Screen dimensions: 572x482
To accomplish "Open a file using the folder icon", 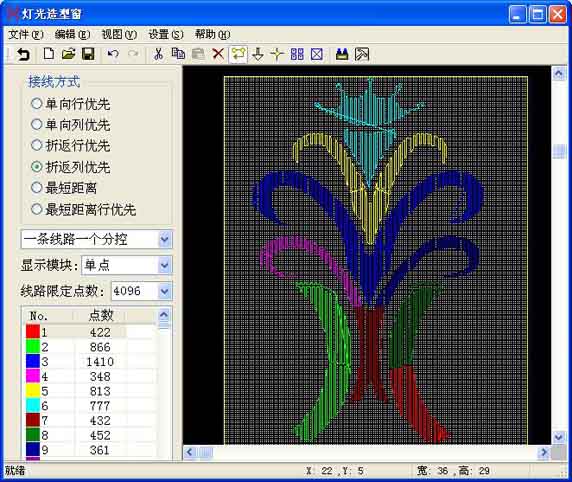I will pyautogui.click(x=68, y=54).
